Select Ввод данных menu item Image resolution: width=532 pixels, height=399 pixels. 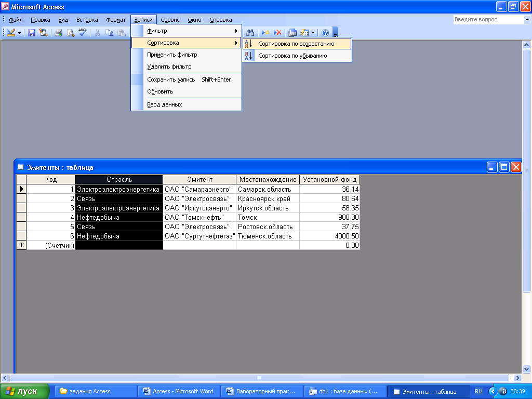click(x=186, y=104)
